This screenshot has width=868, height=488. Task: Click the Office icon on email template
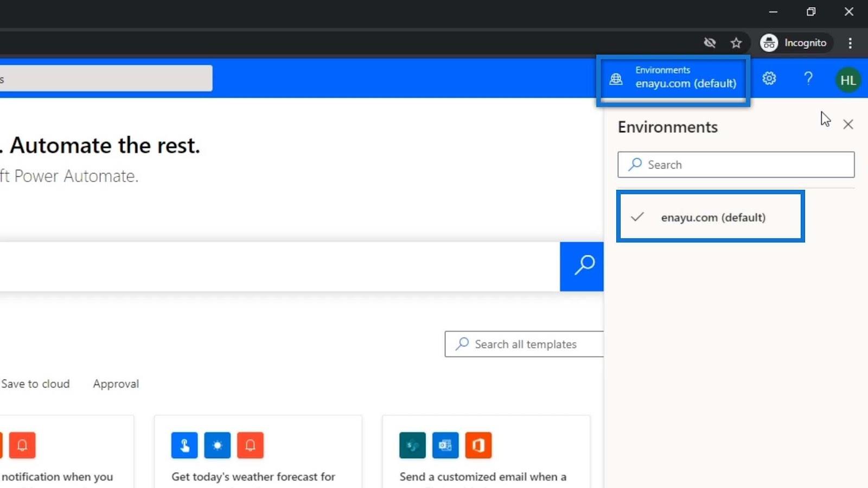(478, 445)
